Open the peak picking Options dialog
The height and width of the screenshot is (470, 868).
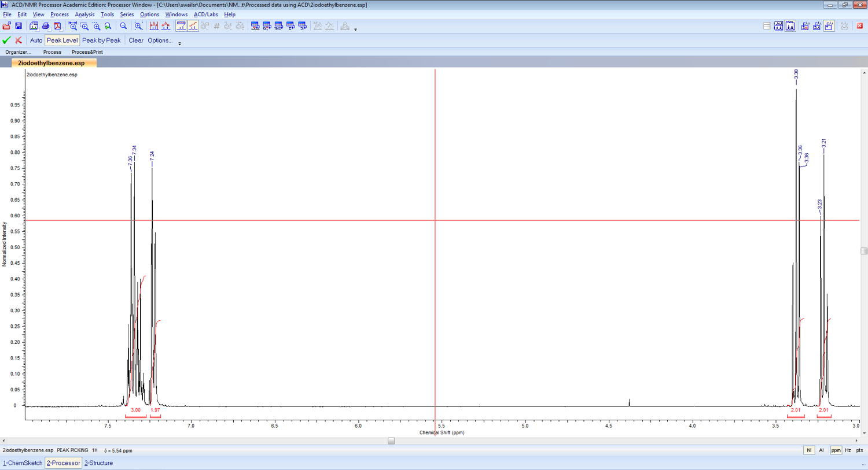[x=160, y=40]
